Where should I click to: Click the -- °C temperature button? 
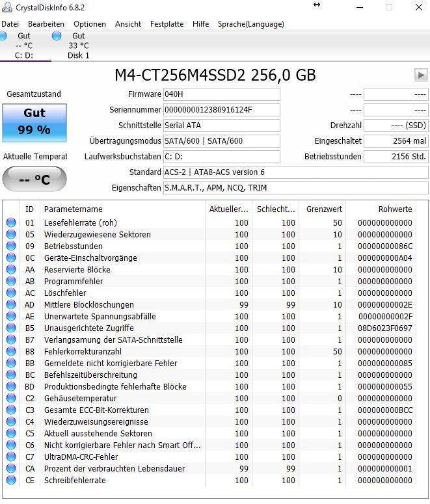click(34, 179)
